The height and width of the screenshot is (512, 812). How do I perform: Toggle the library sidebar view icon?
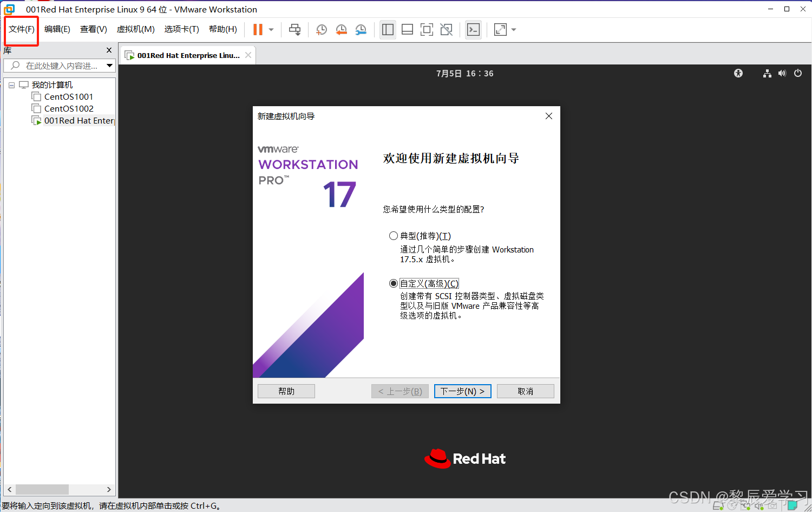pos(388,30)
